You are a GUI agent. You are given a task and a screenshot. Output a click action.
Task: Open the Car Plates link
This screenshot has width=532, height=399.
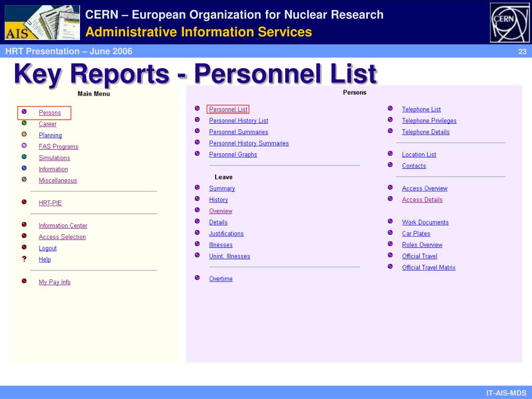[x=416, y=233]
